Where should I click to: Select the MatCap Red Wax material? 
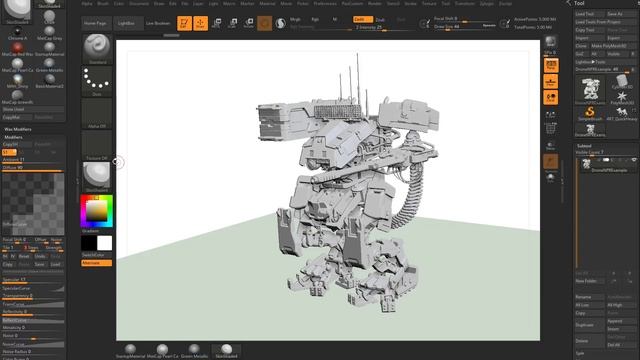(x=17, y=49)
